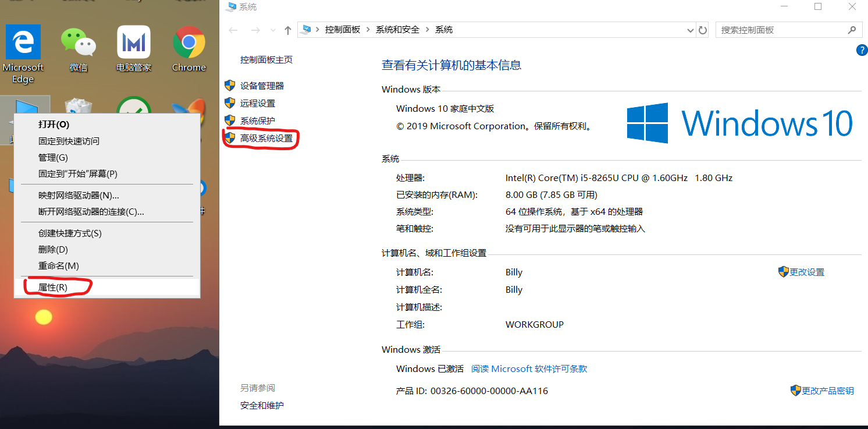The width and height of the screenshot is (868, 429).
Task: Click the Back arrow in System window
Action: click(x=233, y=30)
